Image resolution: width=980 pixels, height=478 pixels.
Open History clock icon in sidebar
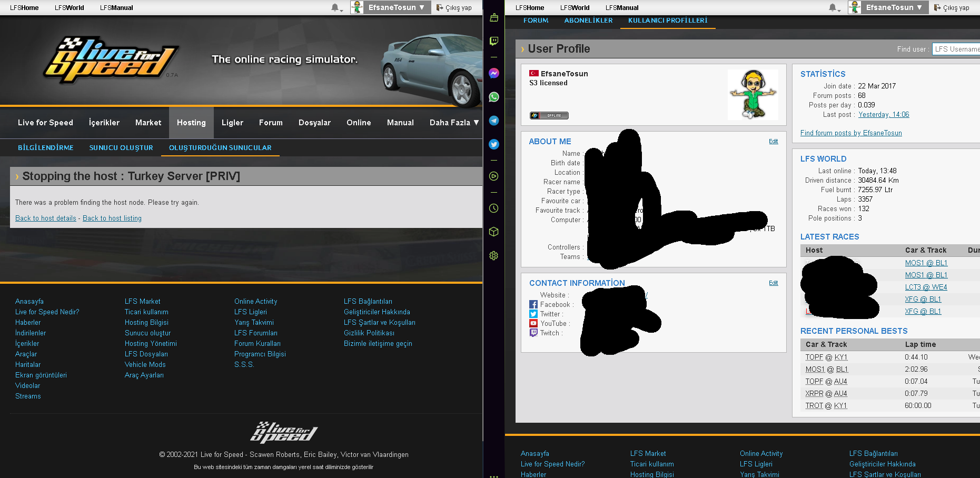click(x=493, y=208)
